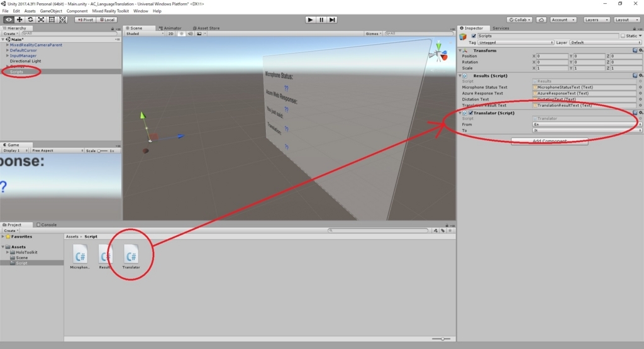Adjust the Game view Scale slider
This screenshot has height=349, width=644.
(102, 151)
